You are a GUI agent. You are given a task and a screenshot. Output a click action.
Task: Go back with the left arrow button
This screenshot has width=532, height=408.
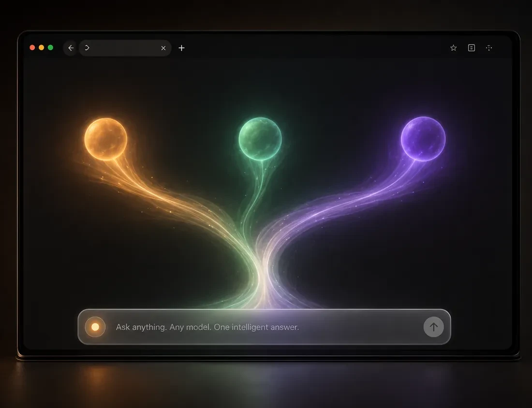tap(71, 48)
